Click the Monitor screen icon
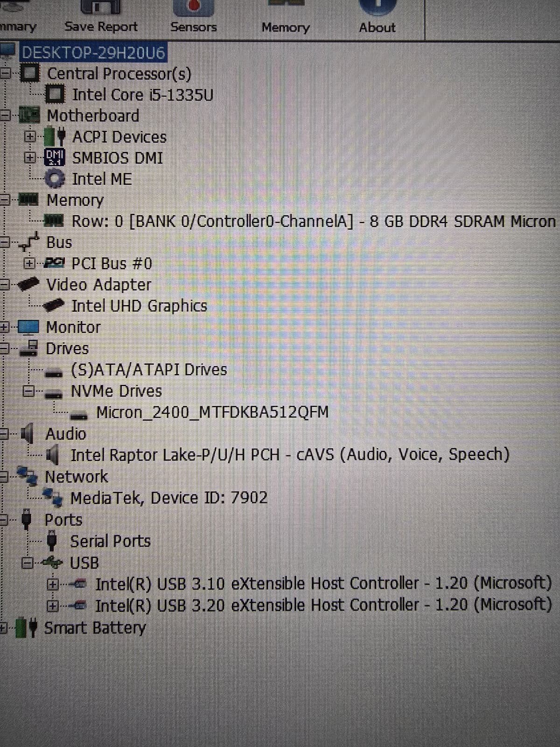 (x=28, y=327)
